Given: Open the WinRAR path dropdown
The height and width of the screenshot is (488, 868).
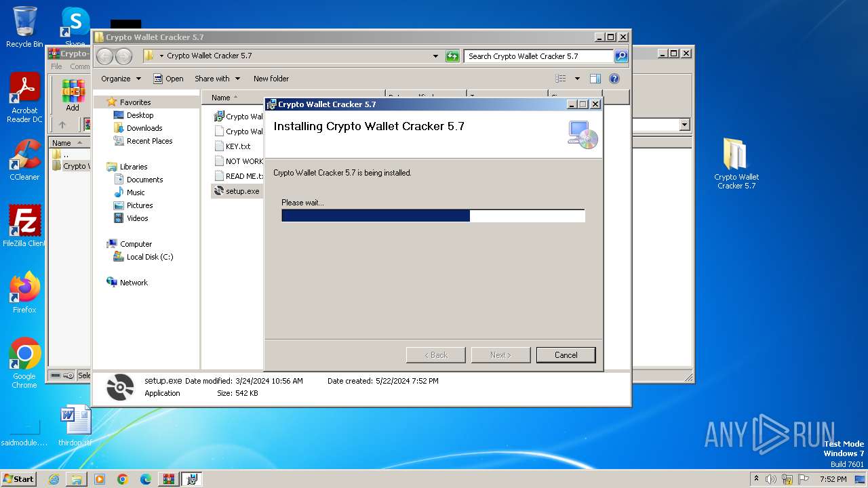Looking at the screenshot, I should coord(684,125).
